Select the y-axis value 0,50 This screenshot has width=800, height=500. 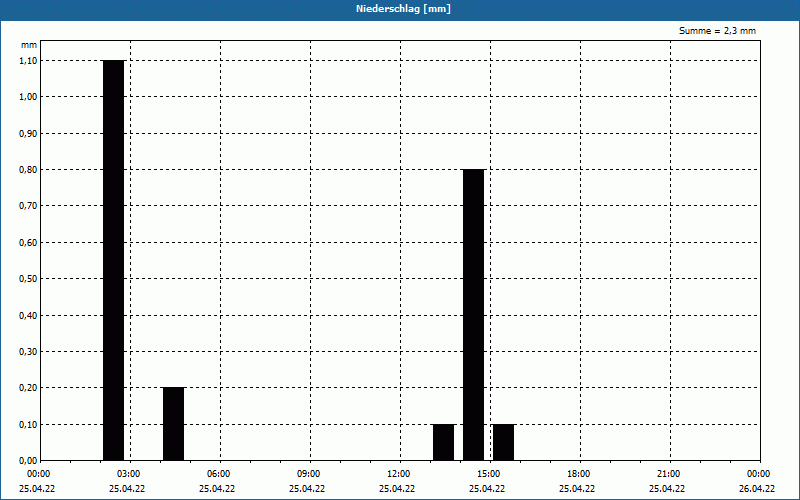pyautogui.click(x=28, y=279)
